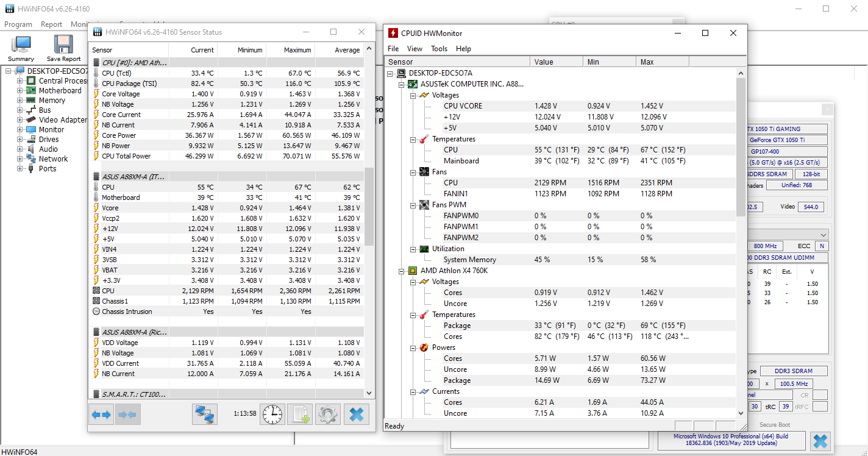Select Ports in the HWiNFO64 tree
The height and width of the screenshot is (456, 868).
[48, 169]
